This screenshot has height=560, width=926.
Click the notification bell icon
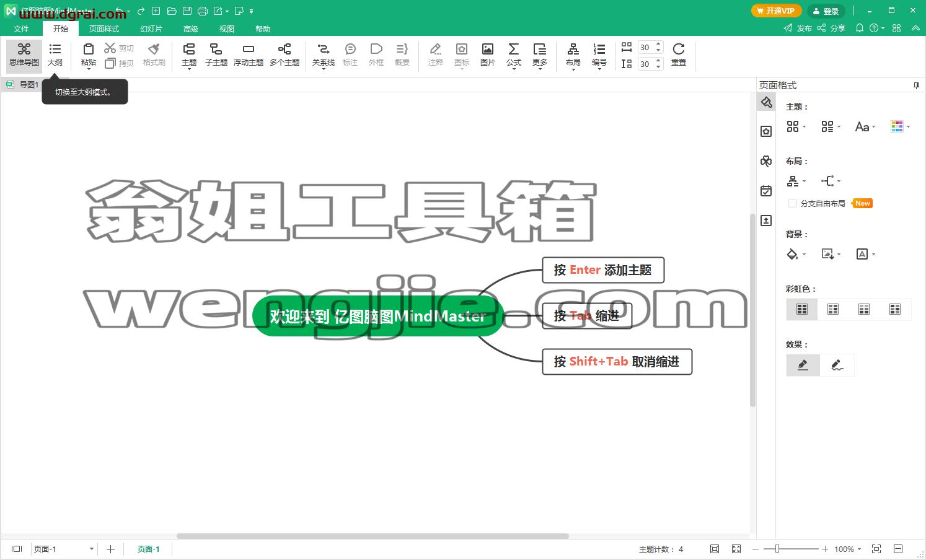click(859, 28)
